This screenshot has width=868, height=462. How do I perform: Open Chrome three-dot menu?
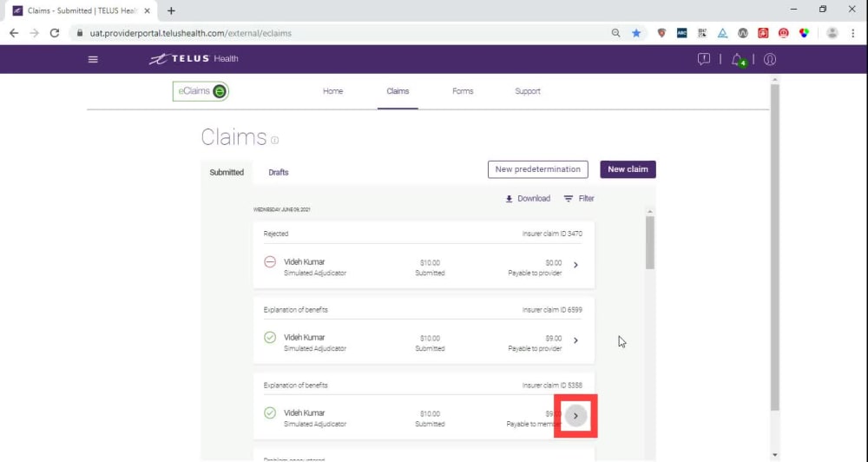click(x=853, y=33)
